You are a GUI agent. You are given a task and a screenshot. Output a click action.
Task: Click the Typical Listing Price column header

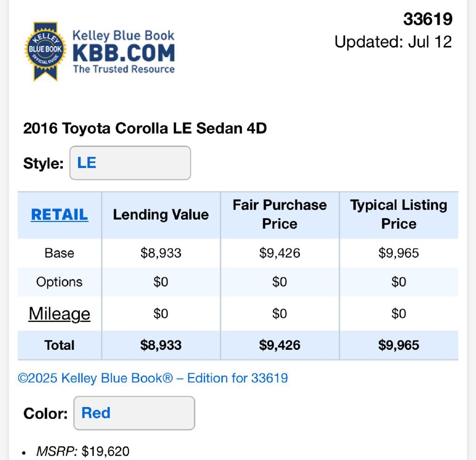399,214
